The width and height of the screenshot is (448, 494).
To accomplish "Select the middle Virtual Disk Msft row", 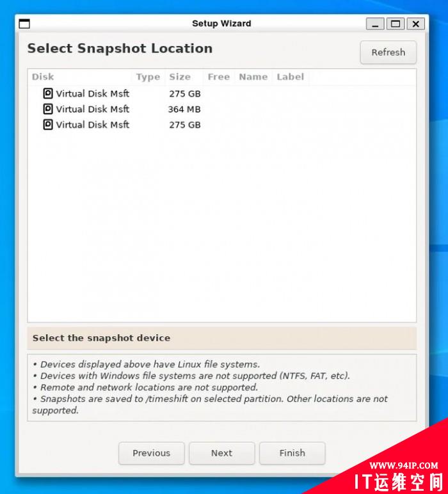I will click(x=222, y=109).
